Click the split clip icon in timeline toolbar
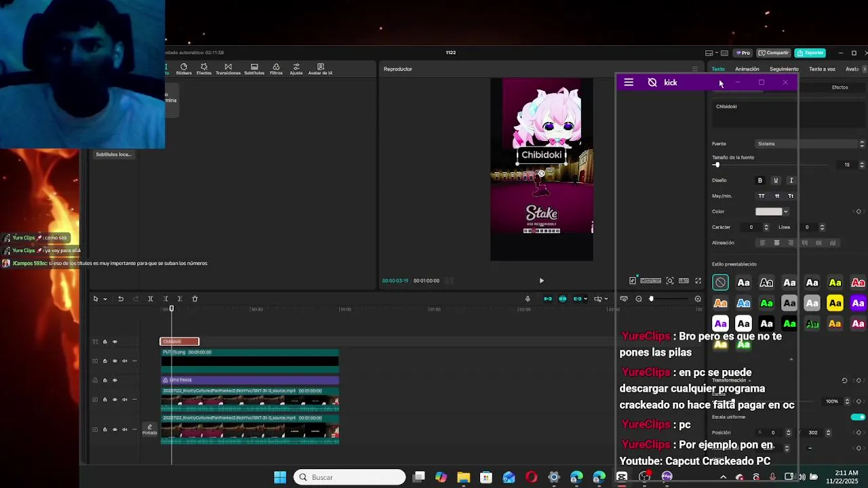 click(x=151, y=299)
